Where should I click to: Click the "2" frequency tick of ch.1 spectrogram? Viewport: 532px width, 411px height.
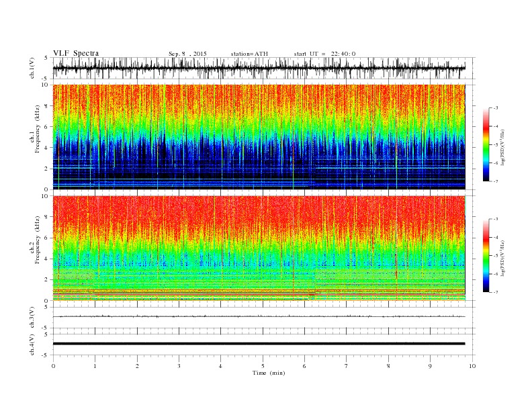47,169
